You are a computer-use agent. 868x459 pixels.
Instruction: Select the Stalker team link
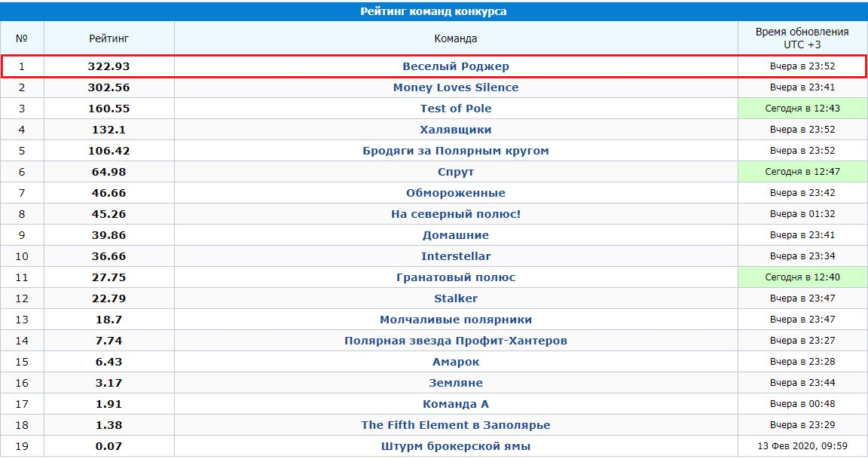coord(455,298)
